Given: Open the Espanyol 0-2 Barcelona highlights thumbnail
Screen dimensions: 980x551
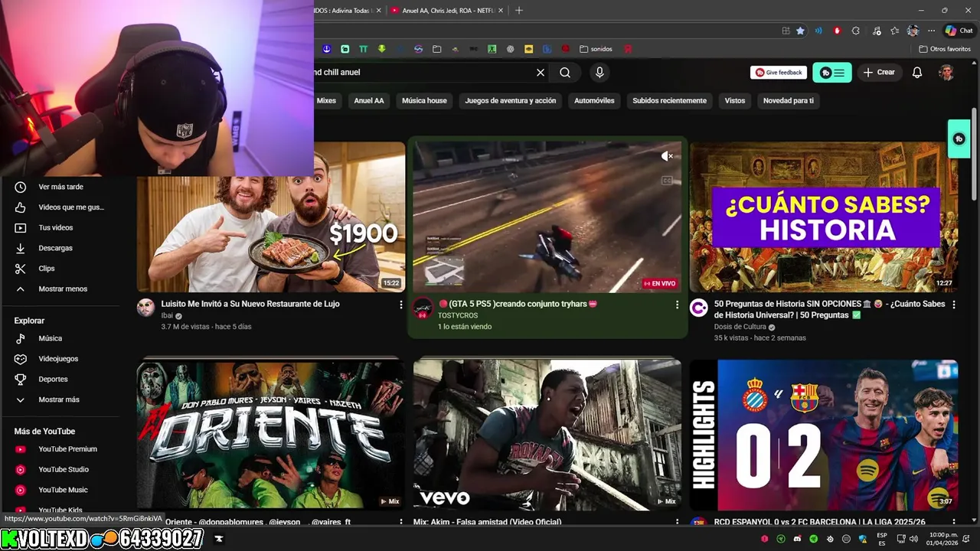Looking at the screenshot, I should [x=824, y=435].
